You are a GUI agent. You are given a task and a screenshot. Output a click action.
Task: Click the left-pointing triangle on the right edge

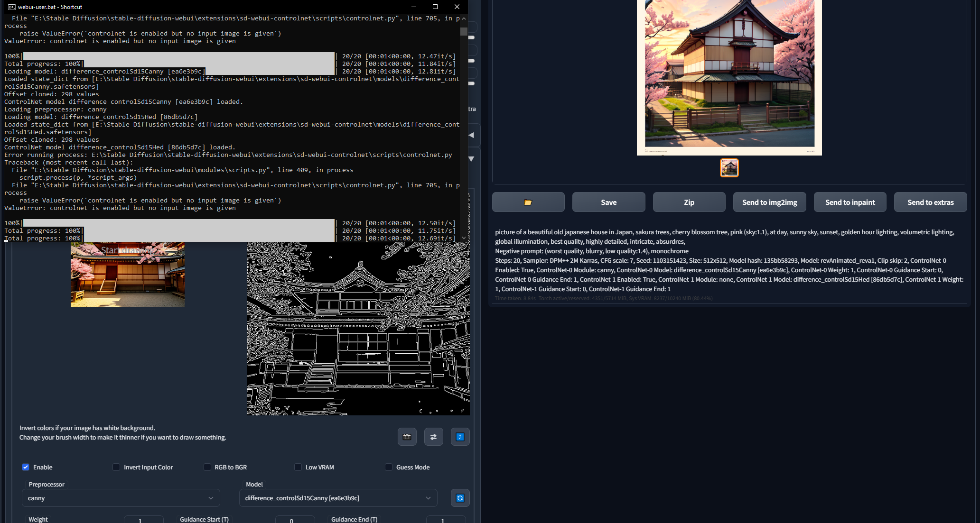tap(471, 135)
